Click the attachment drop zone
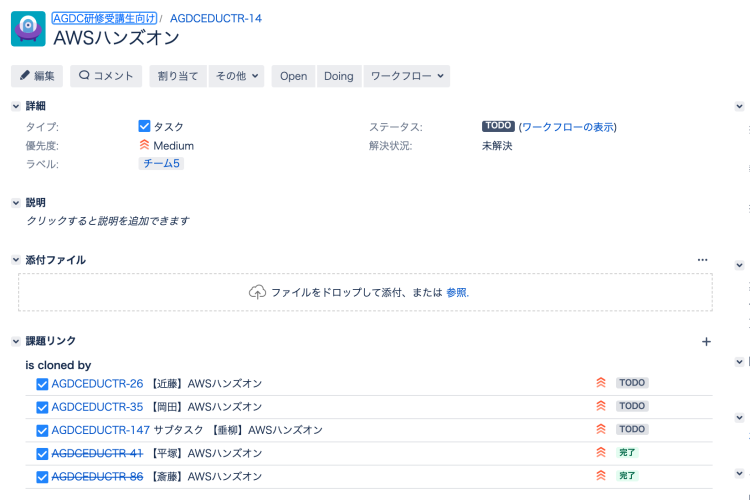Image resolution: width=750 pixels, height=500 pixels. [x=365, y=292]
